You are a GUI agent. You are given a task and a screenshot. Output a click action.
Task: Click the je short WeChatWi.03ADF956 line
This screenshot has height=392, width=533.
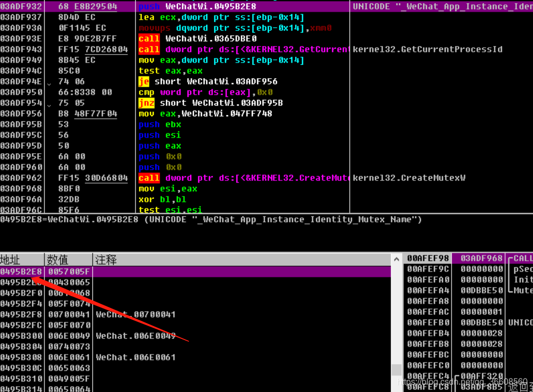tap(208, 81)
